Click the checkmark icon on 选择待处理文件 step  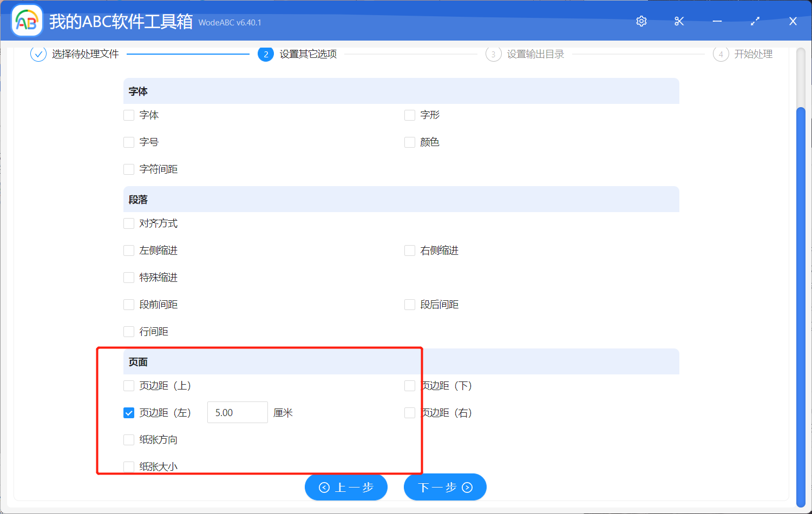click(x=38, y=54)
